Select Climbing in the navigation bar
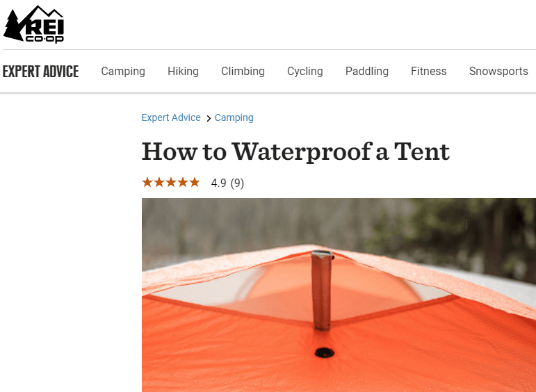Viewport: 536px width, 392px height. coord(243,72)
